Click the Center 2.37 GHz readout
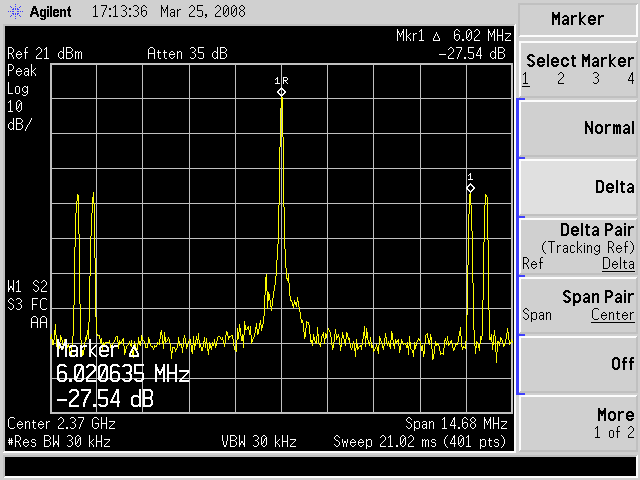640x480 pixels. [56, 423]
